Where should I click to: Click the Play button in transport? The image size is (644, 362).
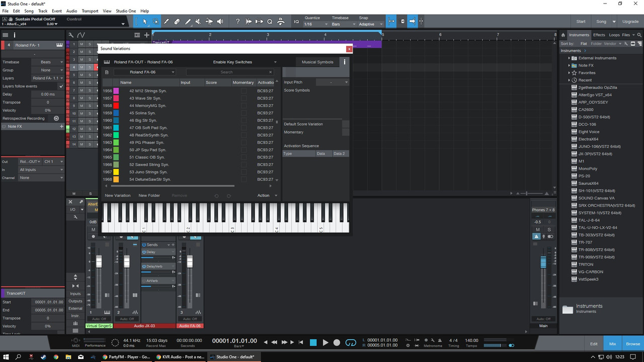pos(325,342)
